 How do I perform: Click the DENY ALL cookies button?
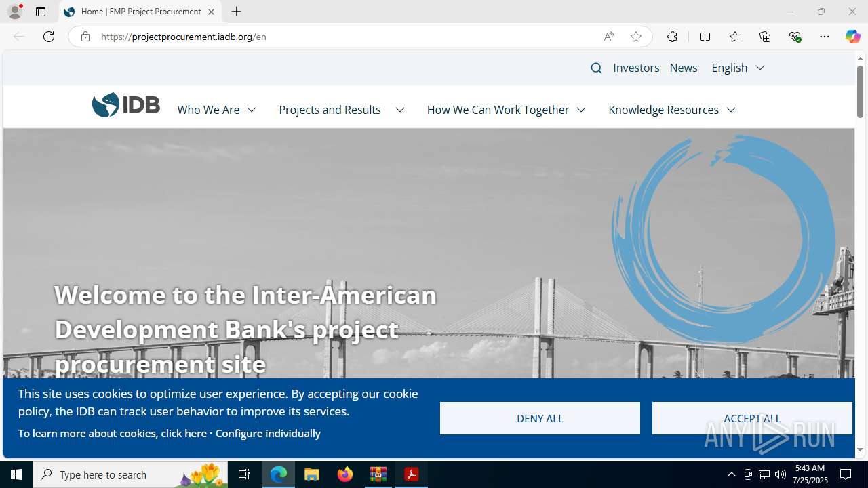540,418
